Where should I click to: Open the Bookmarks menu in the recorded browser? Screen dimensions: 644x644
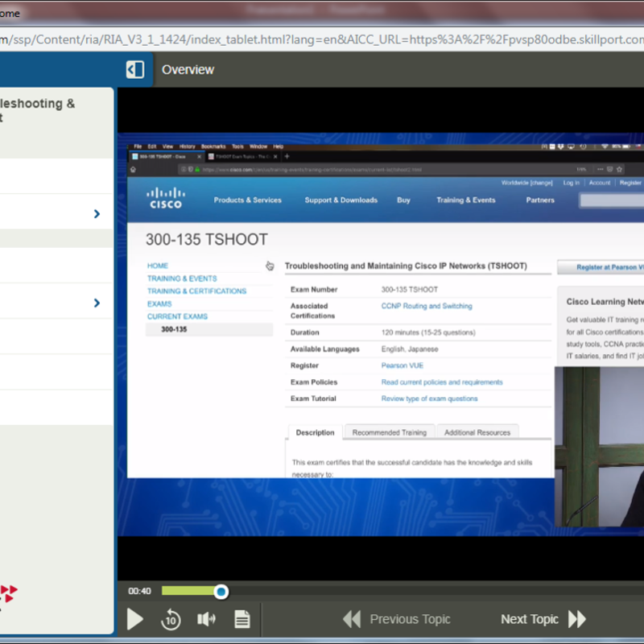click(213, 147)
